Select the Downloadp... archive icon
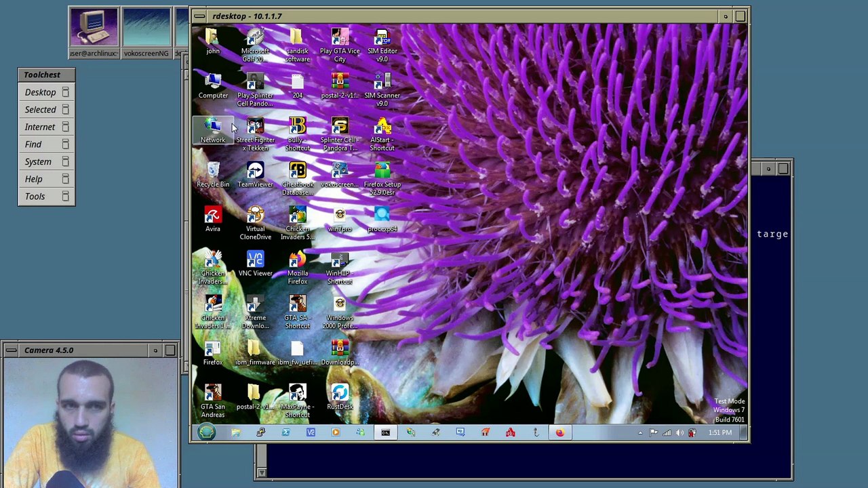 point(340,353)
